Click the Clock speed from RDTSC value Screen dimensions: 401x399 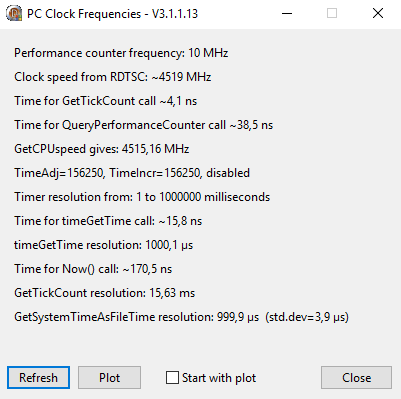181,77
